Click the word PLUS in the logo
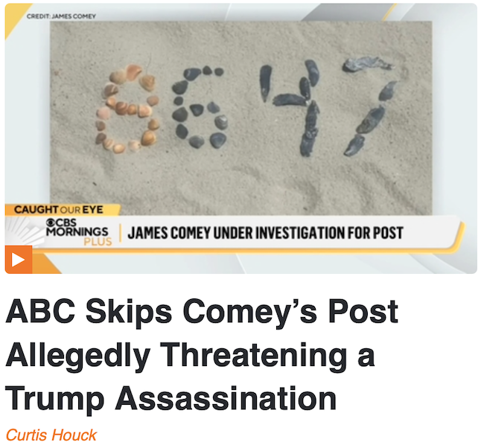The image size is (481, 448). coord(98,242)
